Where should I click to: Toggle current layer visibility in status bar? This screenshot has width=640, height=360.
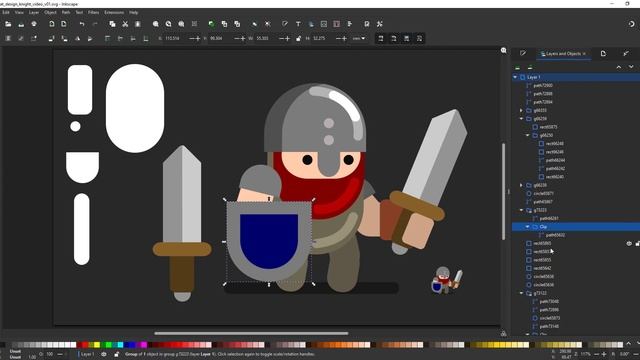pyautogui.click(x=104, y=354)
